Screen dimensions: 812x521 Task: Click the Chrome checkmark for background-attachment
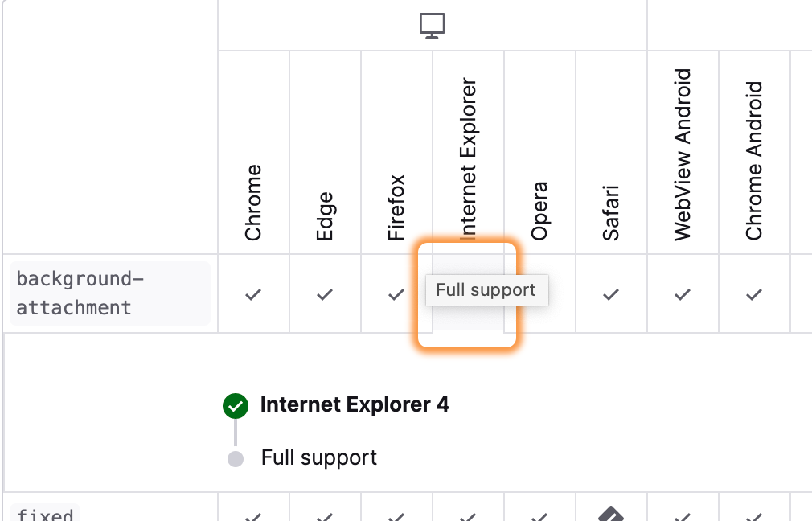pyautogui.click(x=252, y=294)
